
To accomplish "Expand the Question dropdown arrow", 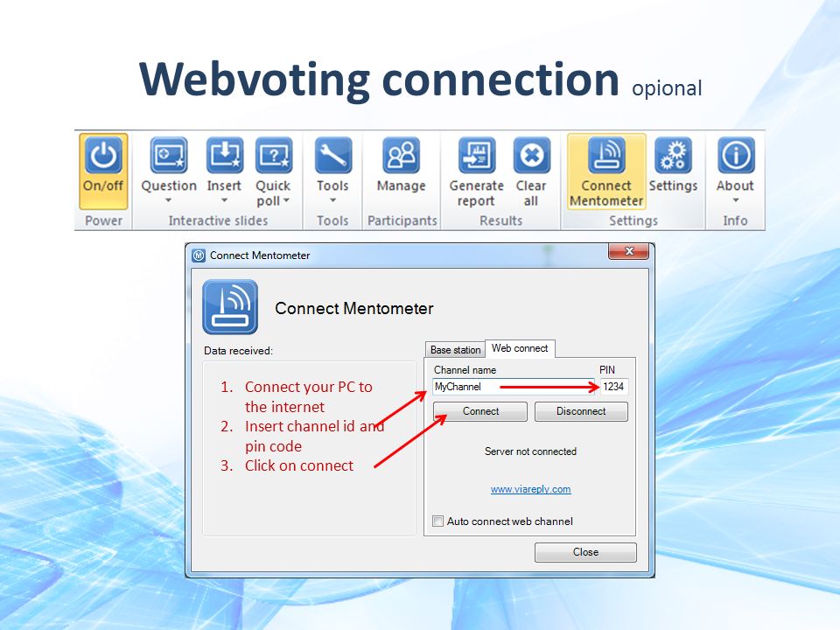I will coord(168,200).
